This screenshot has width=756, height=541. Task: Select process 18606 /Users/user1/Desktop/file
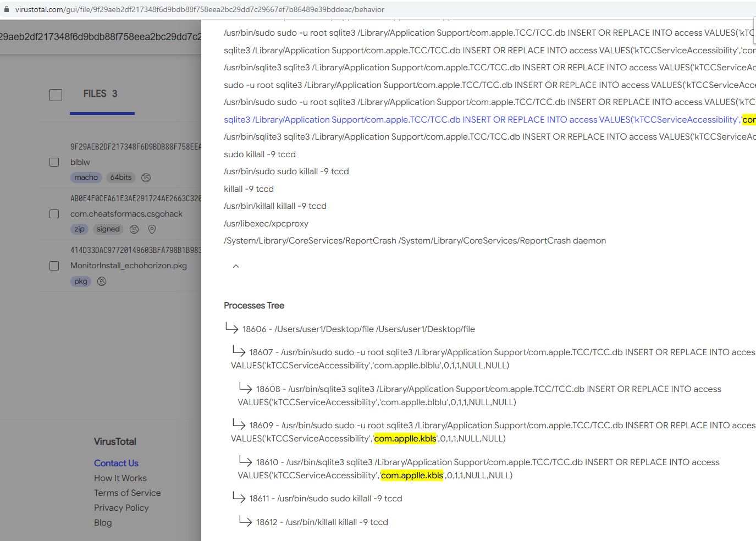click(x=358, y=329)
